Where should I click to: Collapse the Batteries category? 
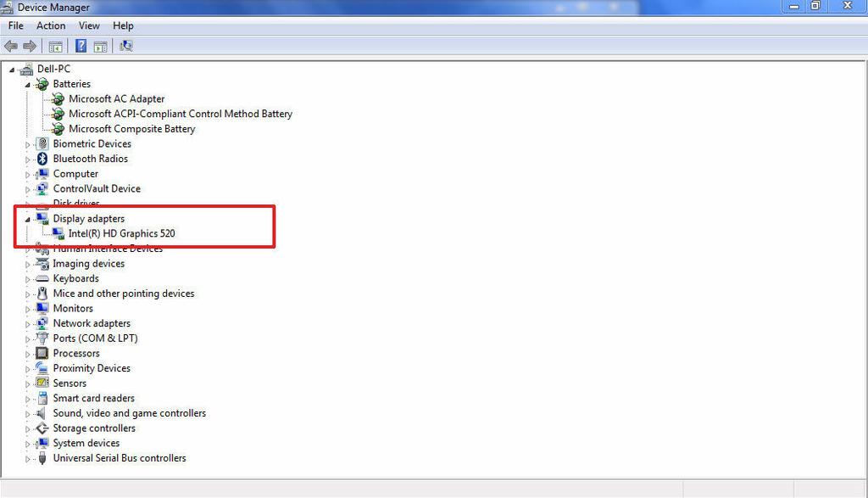[27, 85]
